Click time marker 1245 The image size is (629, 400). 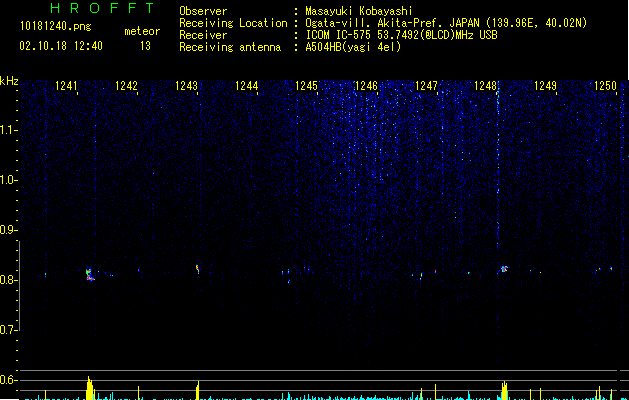click(x=306, y=86)
